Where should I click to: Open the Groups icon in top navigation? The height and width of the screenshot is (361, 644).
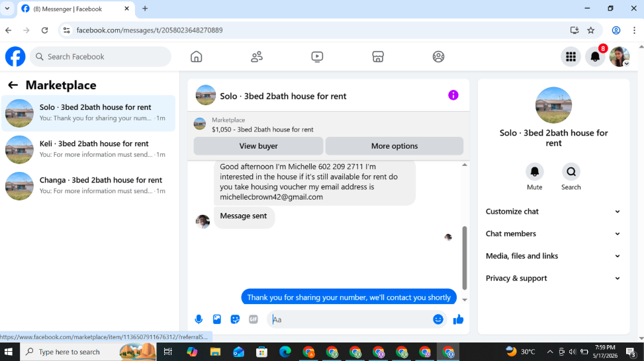point(438,57)
